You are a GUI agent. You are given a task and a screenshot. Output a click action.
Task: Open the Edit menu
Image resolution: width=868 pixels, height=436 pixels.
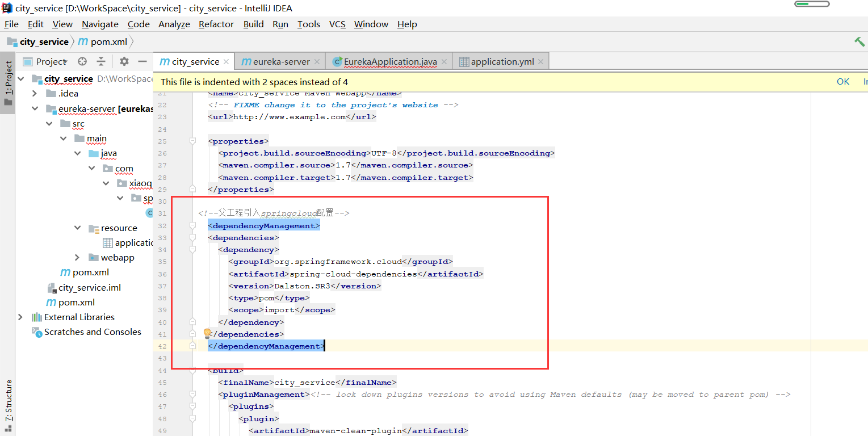point(35,24)
